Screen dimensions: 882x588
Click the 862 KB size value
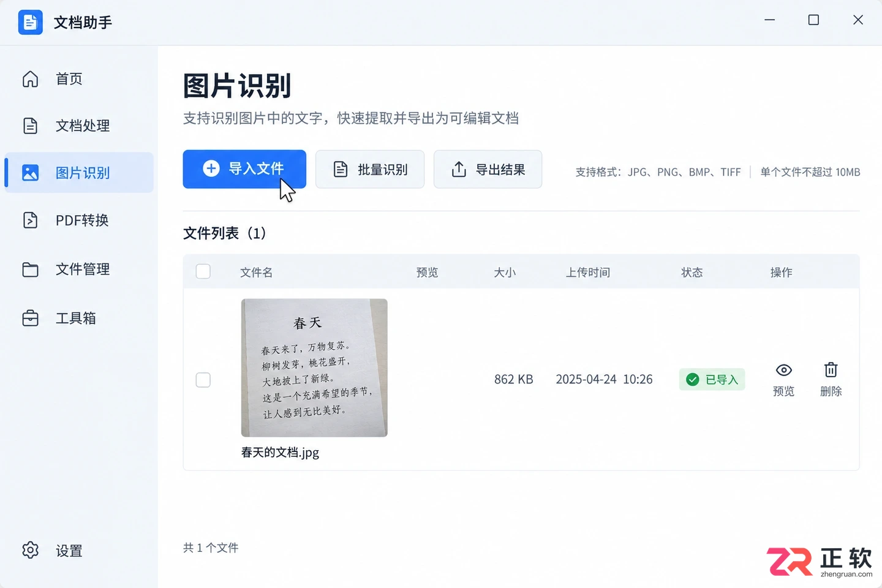pos(514,380)
